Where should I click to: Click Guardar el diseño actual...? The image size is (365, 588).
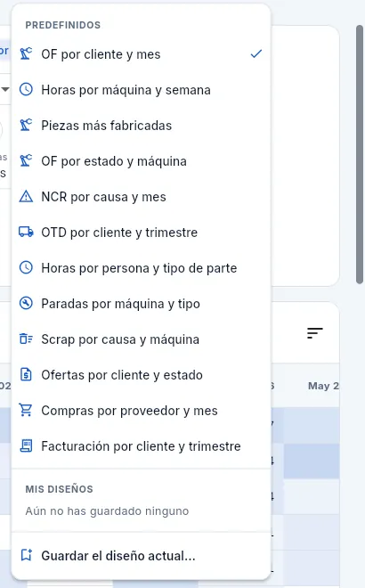click(x=141, y=555)
